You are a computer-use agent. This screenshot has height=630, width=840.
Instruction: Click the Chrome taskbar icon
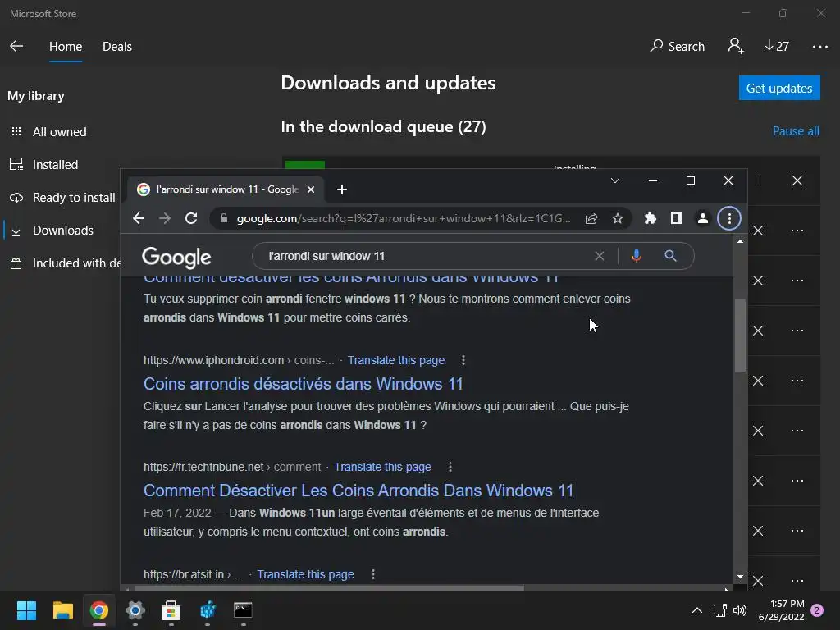tap(98, 610)
